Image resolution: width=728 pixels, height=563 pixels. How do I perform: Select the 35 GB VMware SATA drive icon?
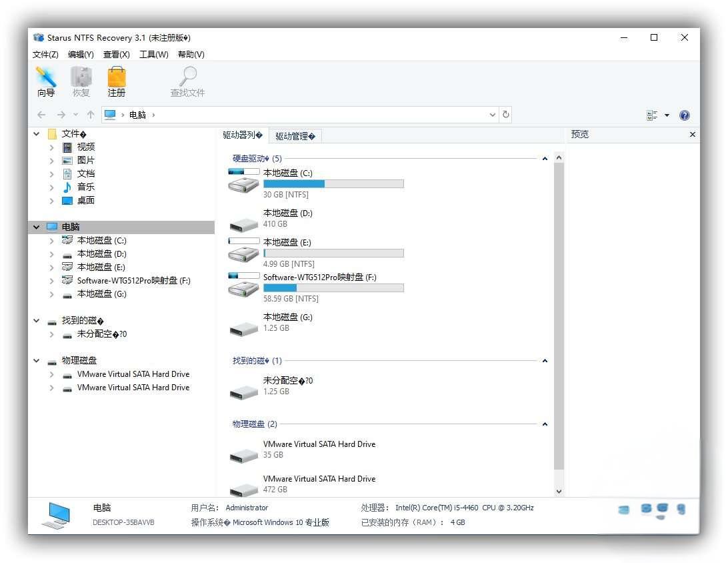[x=244, y=456]
